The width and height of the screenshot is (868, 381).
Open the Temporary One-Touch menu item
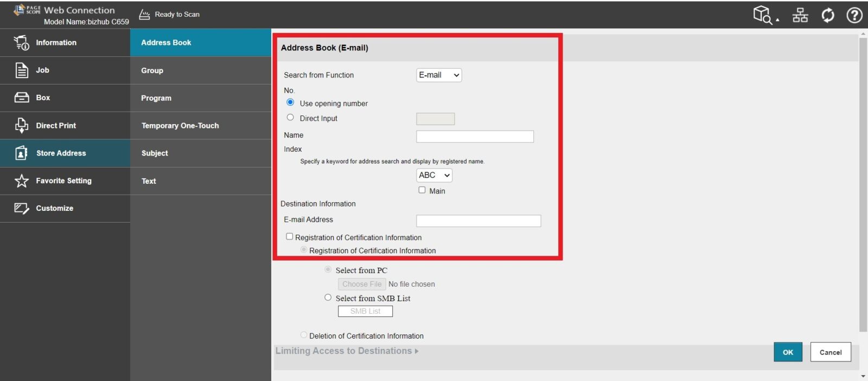coord(180,126)
